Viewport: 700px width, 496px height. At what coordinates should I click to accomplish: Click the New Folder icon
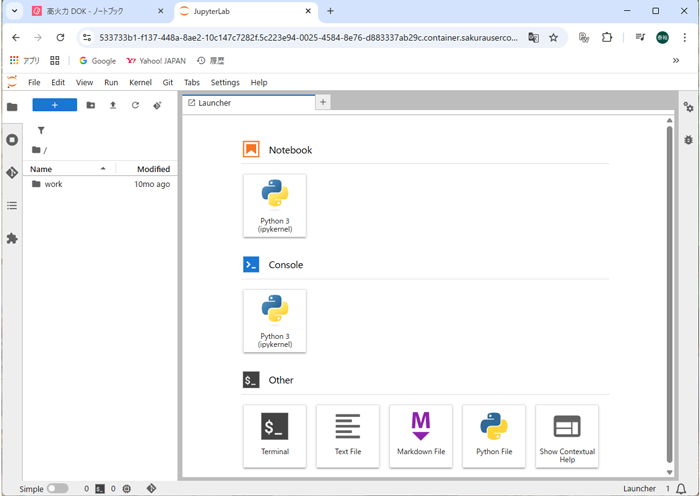point(91,105)
